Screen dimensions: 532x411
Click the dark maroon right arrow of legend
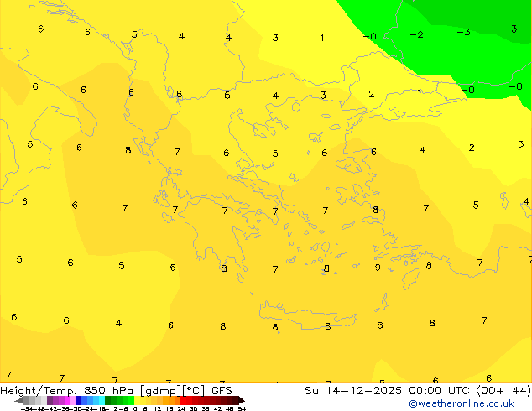point(242,401)
